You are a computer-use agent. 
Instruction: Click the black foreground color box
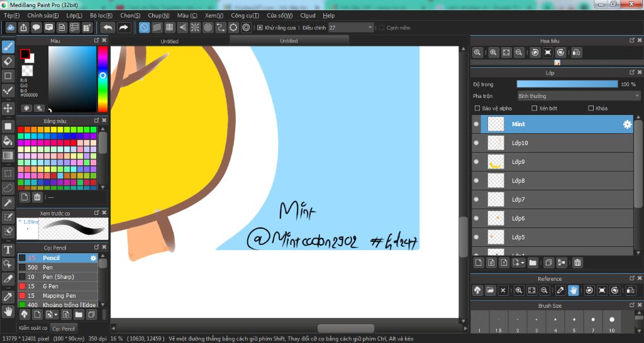point(25,54)
